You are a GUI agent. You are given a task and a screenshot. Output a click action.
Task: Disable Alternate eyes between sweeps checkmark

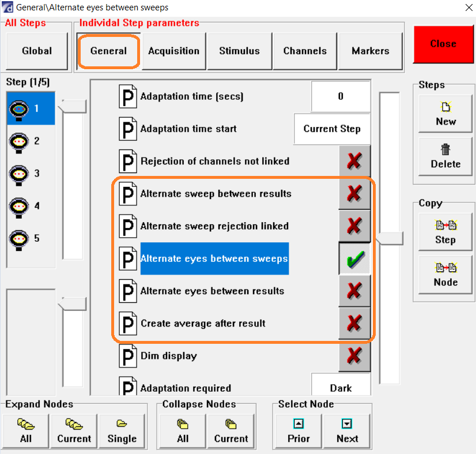354,258
